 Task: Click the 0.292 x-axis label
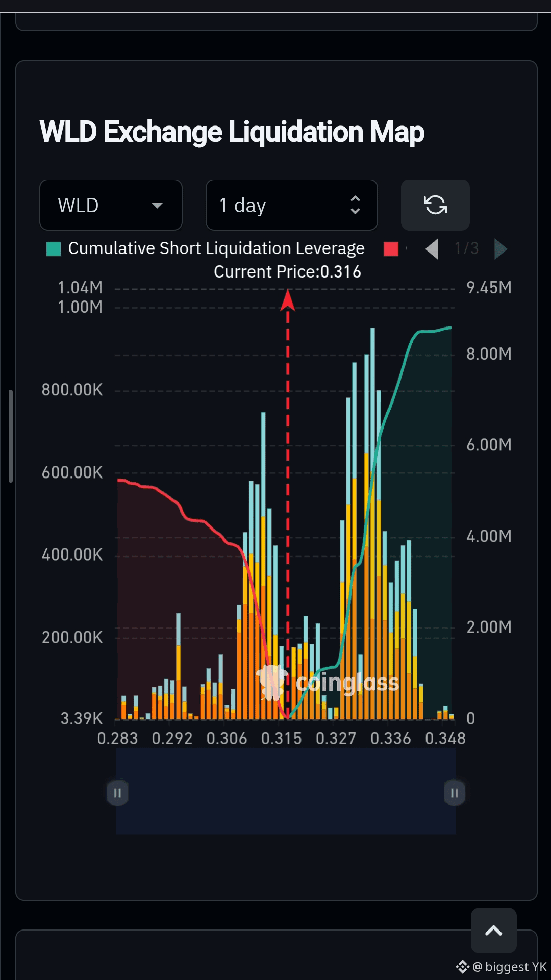(x=172, y=738)
